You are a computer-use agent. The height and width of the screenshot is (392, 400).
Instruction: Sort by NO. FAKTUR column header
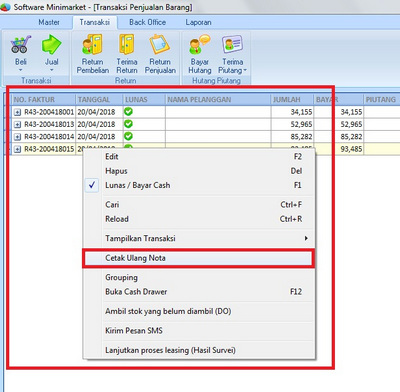(43, 100)
